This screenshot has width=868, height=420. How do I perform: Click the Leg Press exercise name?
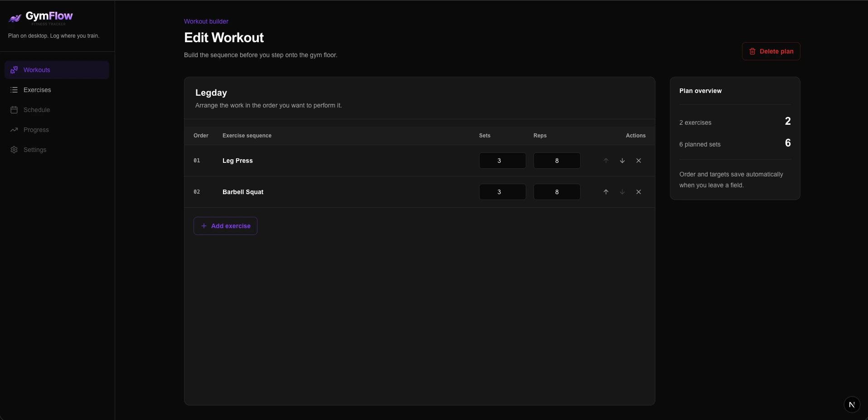(238, 161)
